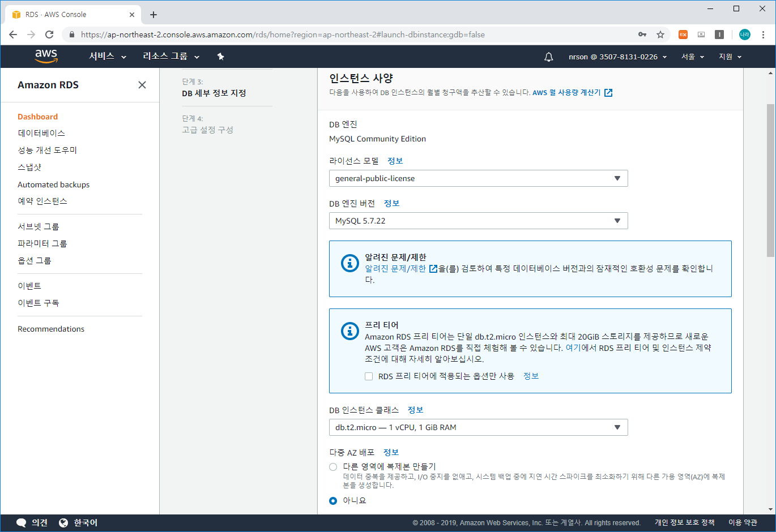Select step 단계 4: 고급 설정 구성
Viewport: 776px width, 532px height.
coord(207,125)
